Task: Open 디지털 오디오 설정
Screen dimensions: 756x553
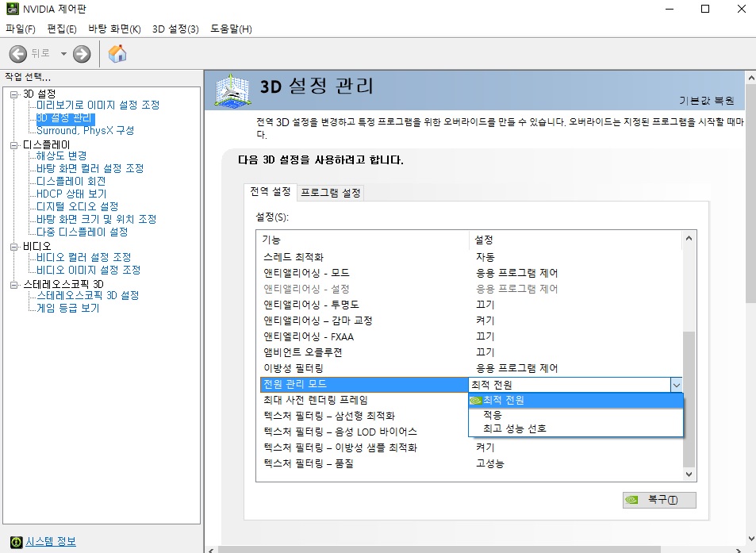Action: pyautogui.click(x=78, y=206)
